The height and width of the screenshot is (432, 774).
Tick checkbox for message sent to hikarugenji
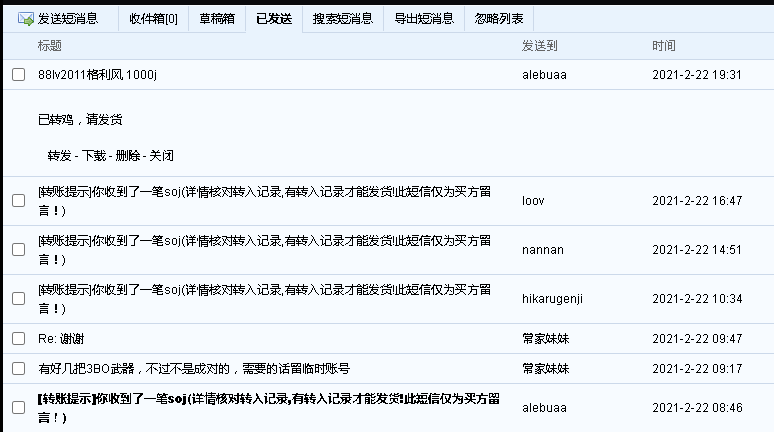[x=18, y=299]
